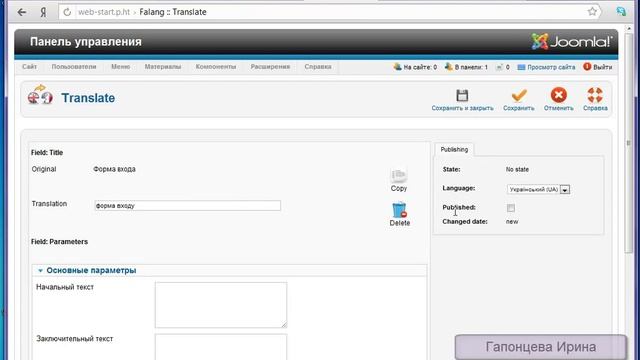The height and width of the screenshot is (360, 640).
Task: Click the original text Форма входа
Action: [114, 169]
